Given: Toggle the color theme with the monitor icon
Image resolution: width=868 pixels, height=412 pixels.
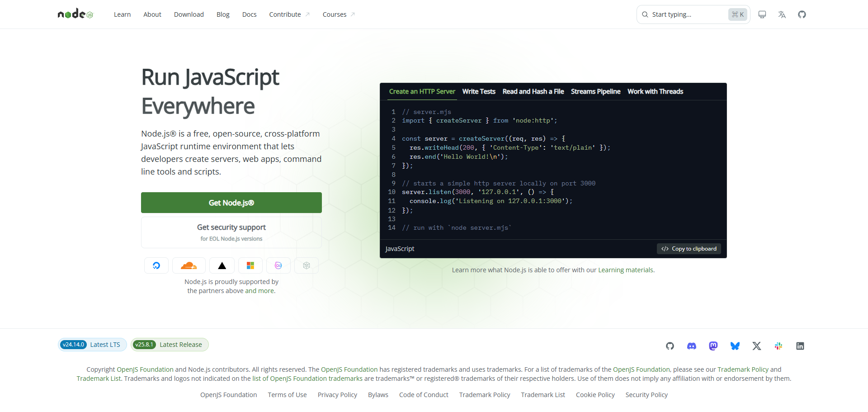Looking at the screenshot, I should pyautogui.click(x=762, y=14).
